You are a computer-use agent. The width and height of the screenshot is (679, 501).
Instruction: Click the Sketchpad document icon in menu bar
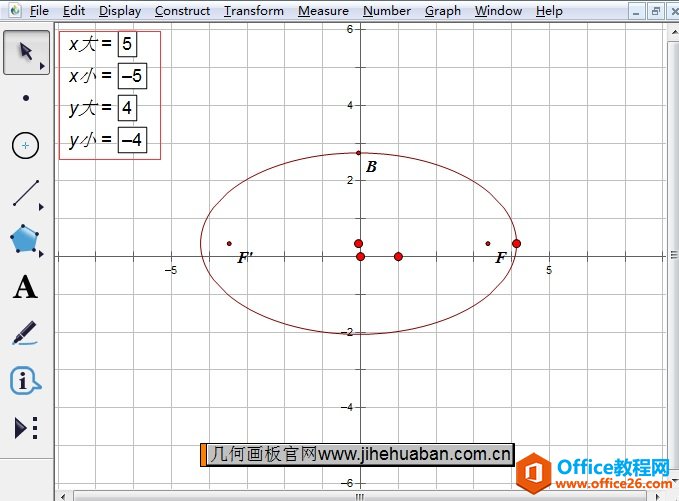pyautogui.click(x=15, y=10)
